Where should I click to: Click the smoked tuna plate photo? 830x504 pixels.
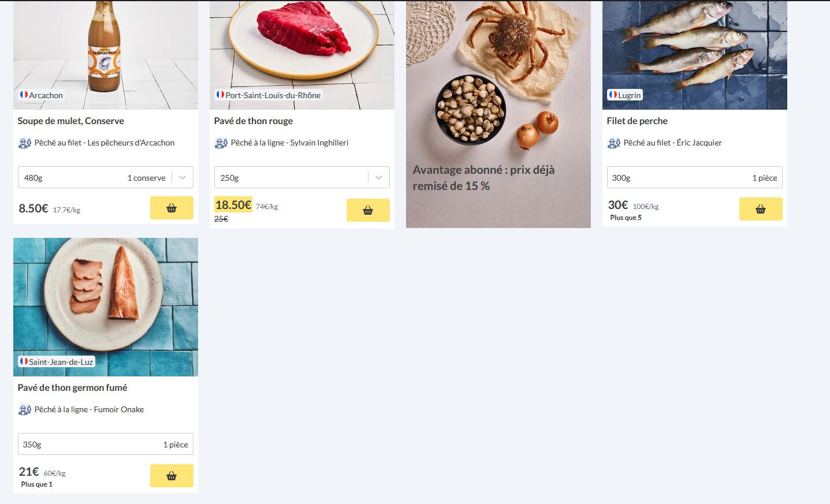tap(106, 307)
